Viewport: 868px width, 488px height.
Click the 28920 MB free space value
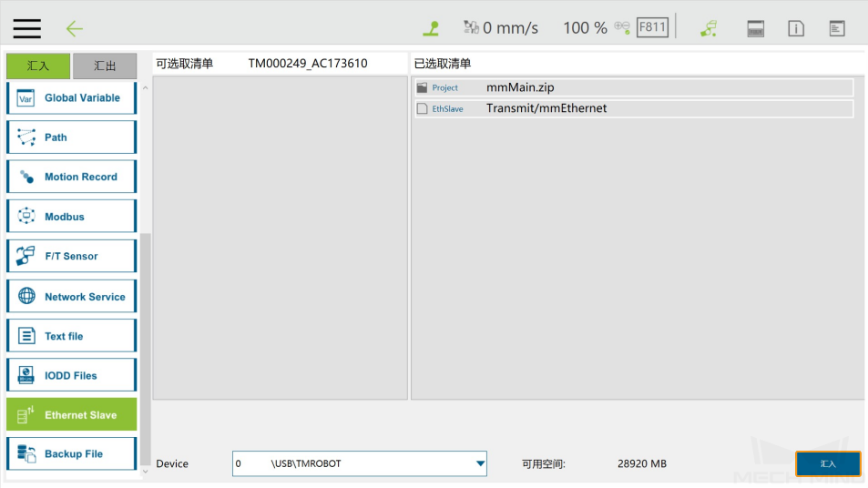[642, 463]
